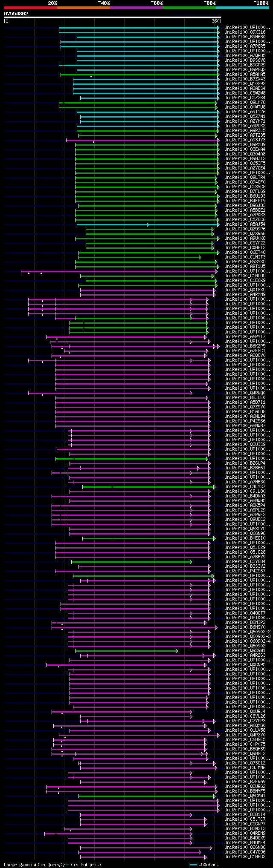Image resolution: width=273 pixels, height=868 pixels.
Task: Select the UniRef100_B7FLG9 label
Action: pos(245,191)
